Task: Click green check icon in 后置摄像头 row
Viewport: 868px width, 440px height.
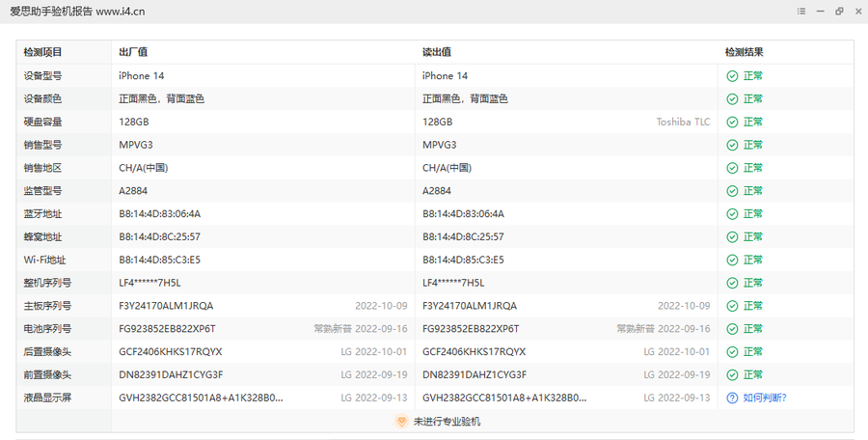Action: point(732,352)
